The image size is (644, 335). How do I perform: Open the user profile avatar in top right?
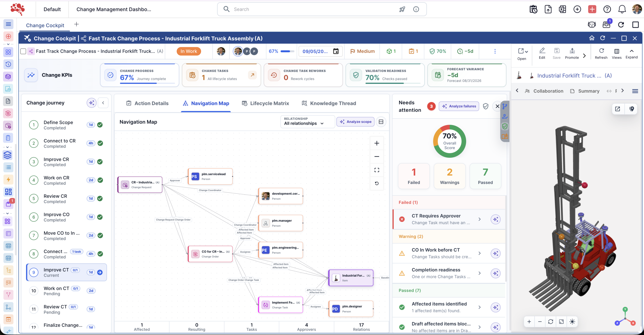[637, 9]
